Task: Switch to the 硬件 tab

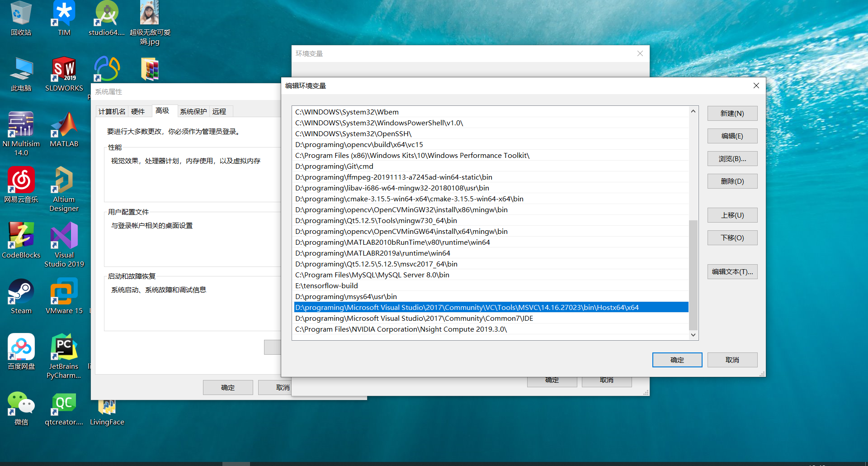Action: (139, 111)
